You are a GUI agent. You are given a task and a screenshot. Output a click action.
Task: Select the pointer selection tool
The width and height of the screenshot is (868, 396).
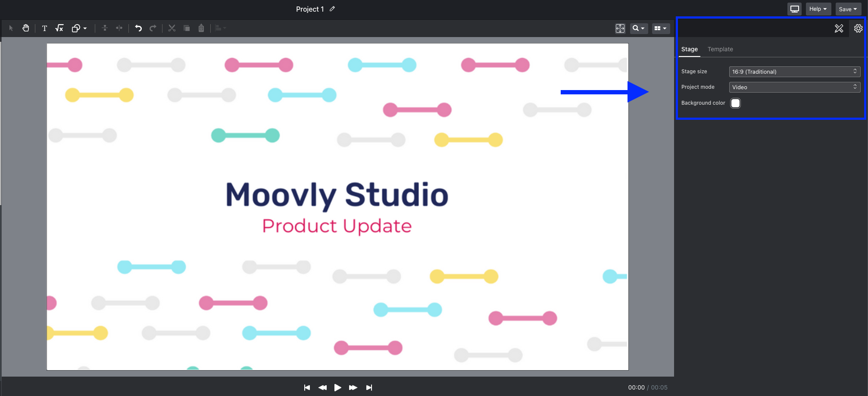coord(11,28)
